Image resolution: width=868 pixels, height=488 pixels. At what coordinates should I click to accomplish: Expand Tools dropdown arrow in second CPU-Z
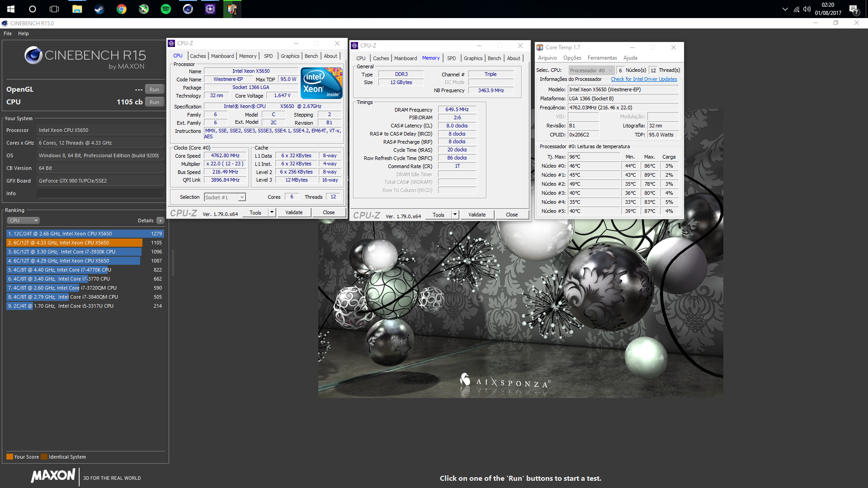tap(455, 215)
